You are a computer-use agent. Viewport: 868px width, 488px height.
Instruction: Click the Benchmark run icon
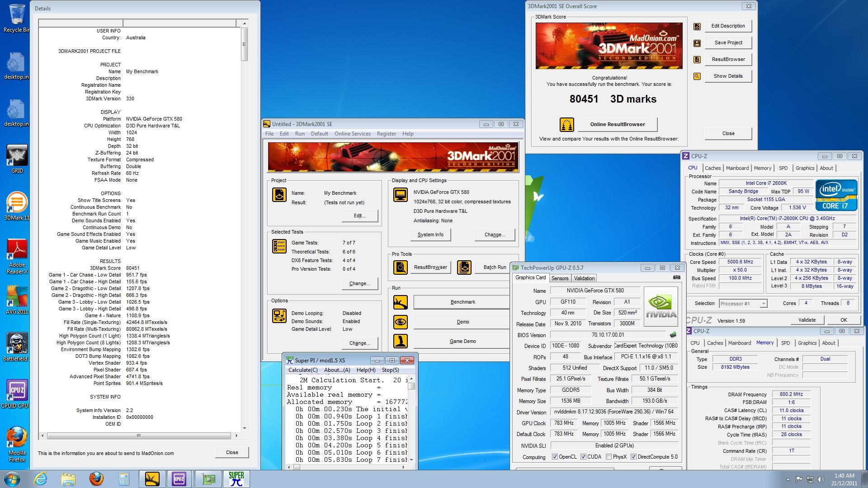[x=400, y=302]
